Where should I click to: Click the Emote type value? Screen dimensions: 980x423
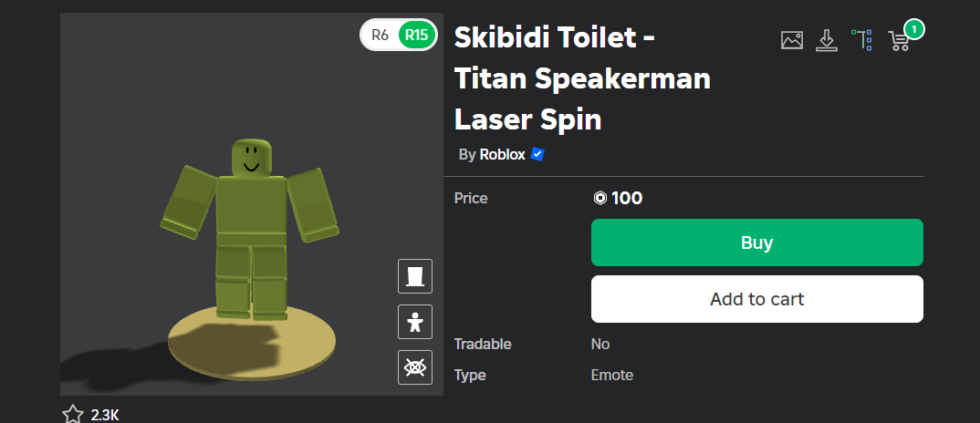(612, 376)
